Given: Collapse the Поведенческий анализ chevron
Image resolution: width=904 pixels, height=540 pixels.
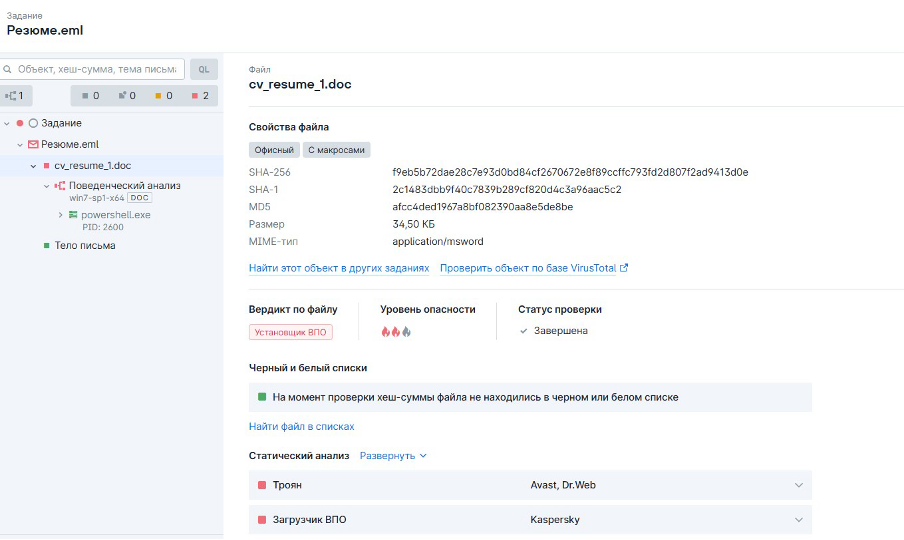Looking at the screenshot, I should (x=47, y=186).
